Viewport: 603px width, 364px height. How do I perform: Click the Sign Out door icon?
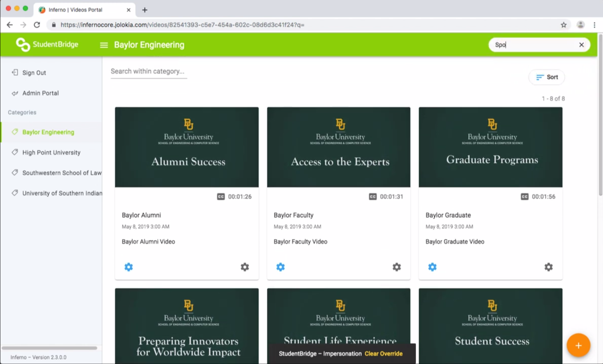[15, 72]
